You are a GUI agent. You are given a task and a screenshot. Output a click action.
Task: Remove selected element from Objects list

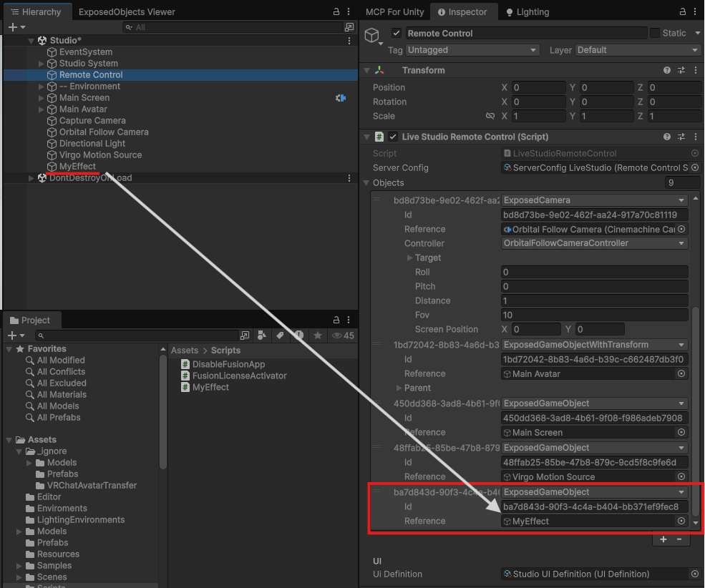(679, 539)
